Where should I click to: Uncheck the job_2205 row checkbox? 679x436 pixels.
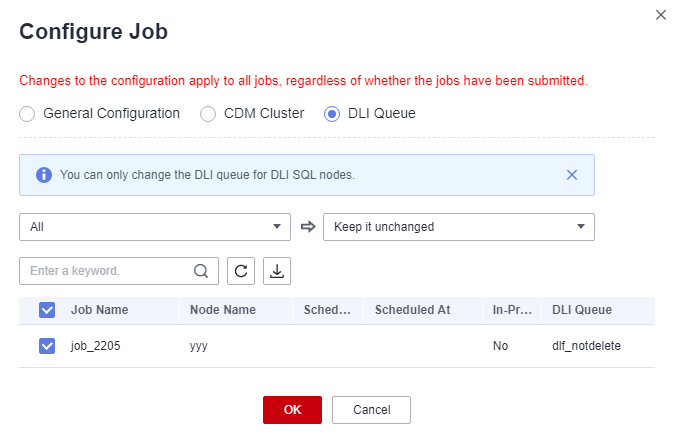pyautogui.click(x=47, y=346)
